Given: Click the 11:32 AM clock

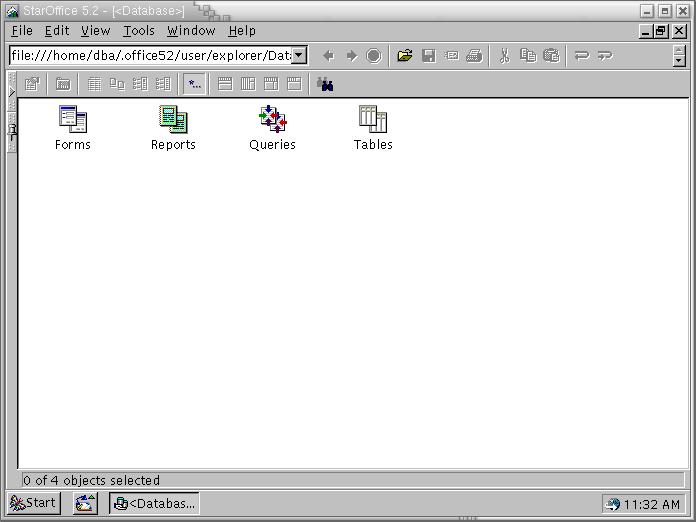Looking at the screenshot, I should point(652,504).
